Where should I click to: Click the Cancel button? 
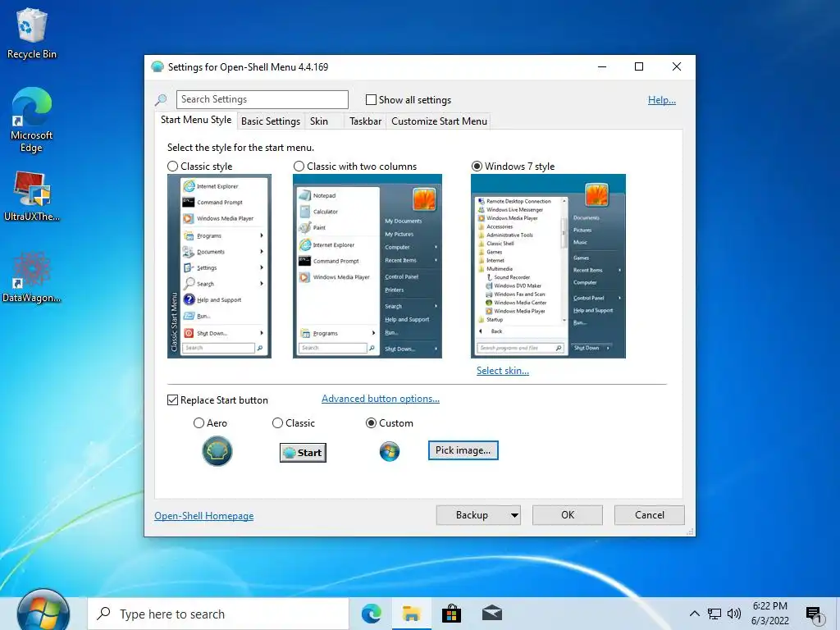pyautogui.click(x=650, y=515)
